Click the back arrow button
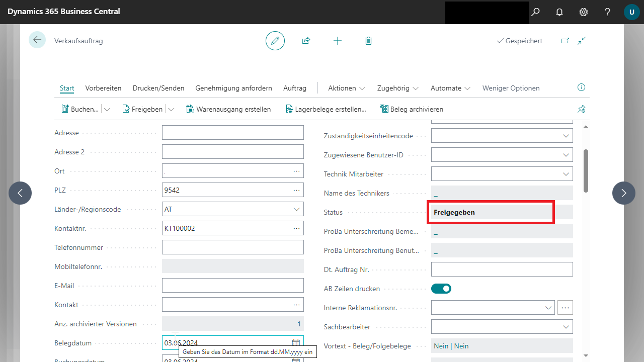 point(37,40)
